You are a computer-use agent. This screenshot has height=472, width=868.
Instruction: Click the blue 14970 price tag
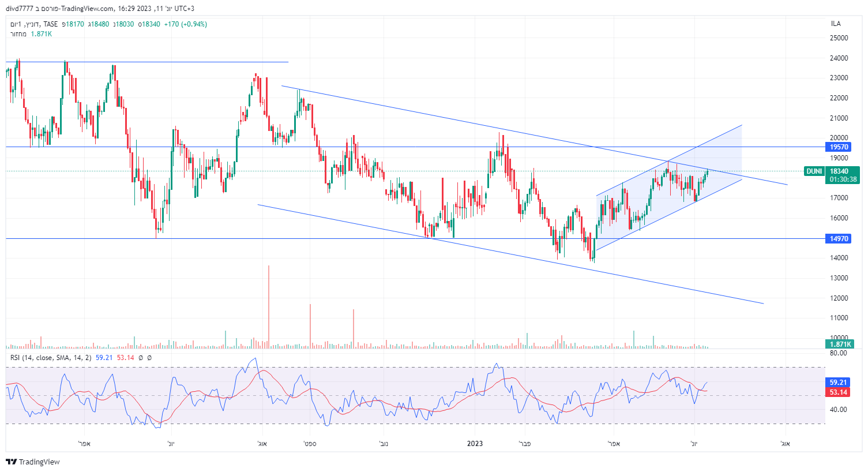click(x=839, y=238)
